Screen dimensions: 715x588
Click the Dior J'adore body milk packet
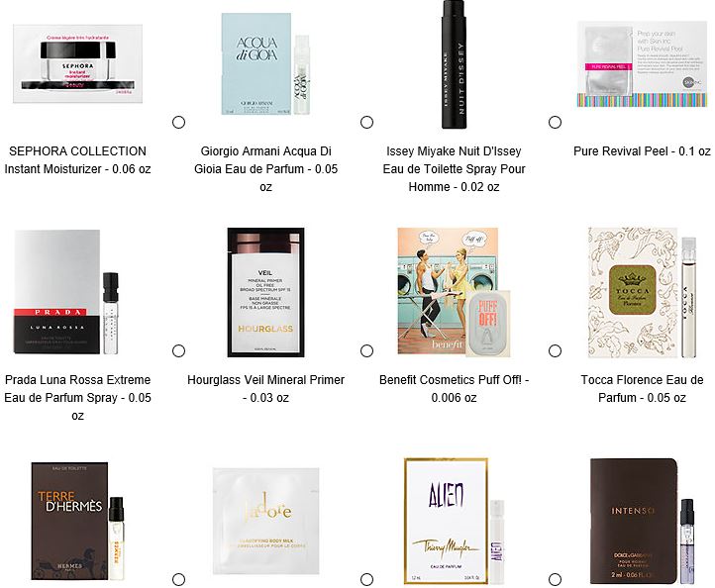[x=265, y=521]
